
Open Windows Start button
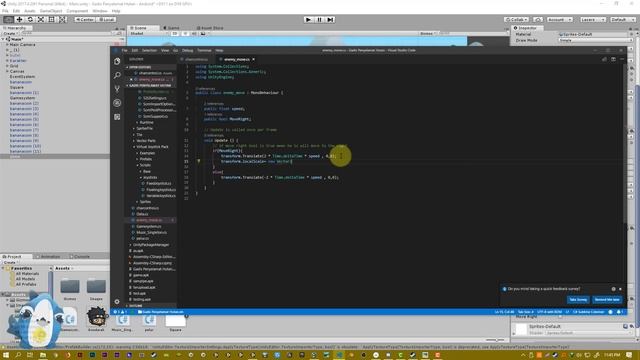6,355
